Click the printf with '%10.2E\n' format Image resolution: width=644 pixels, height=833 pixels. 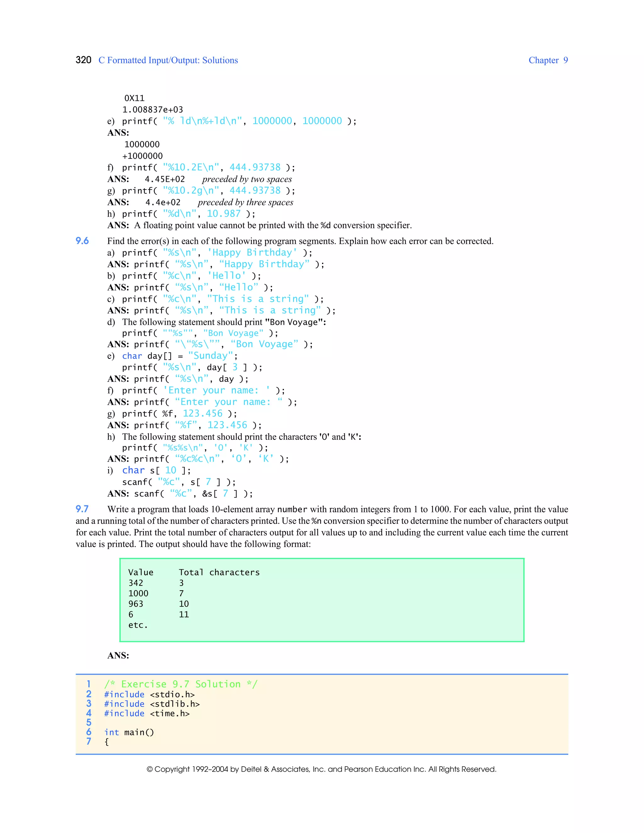coord(208,168)
